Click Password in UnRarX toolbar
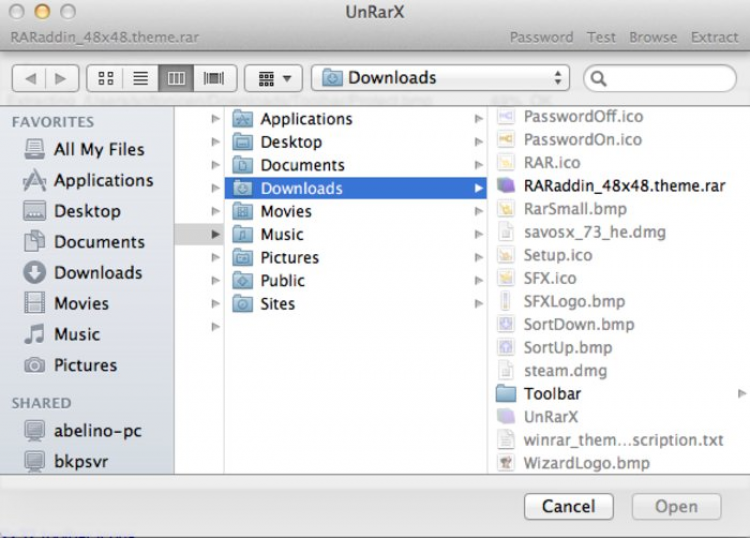The height and width of the screenshot is (538, 750). (541, 37)
